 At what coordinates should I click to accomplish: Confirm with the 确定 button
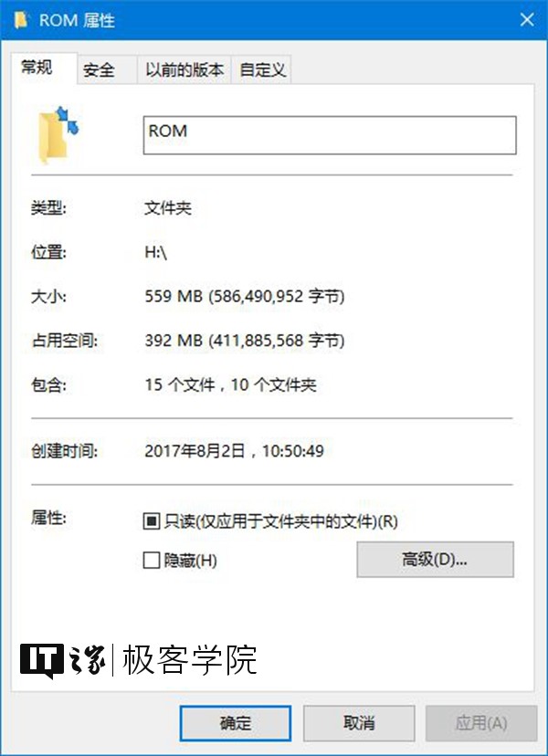[x=236, y=723]
